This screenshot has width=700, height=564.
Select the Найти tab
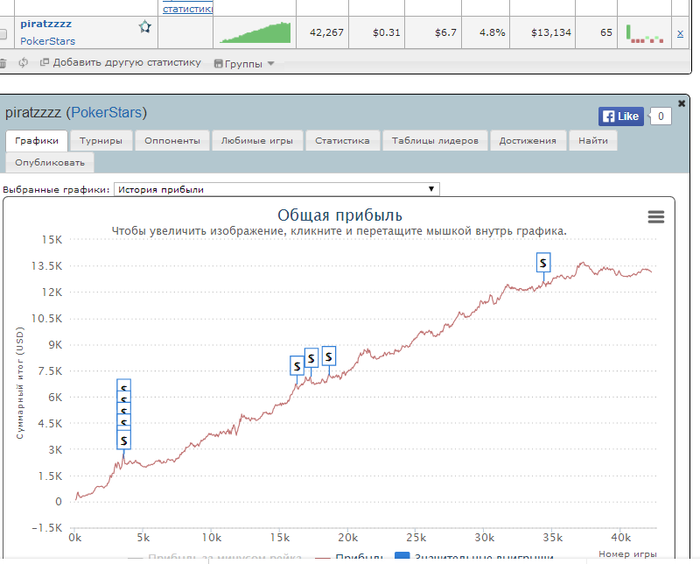[593, 141]
